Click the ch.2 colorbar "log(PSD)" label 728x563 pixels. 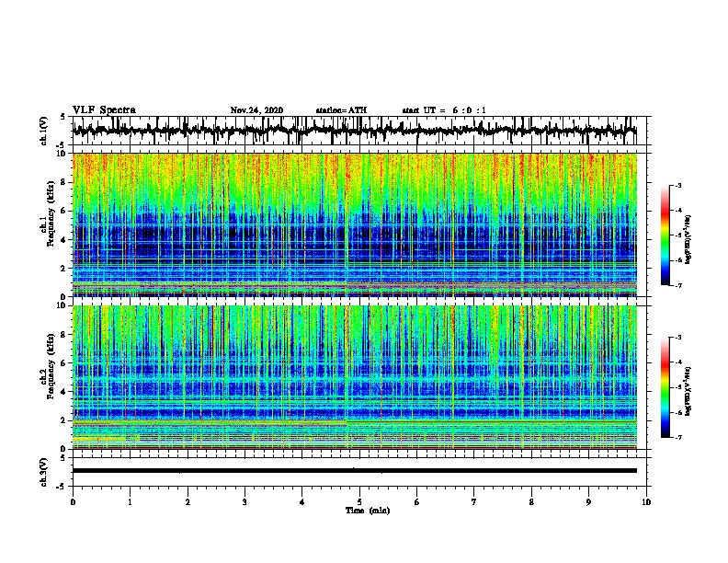689,391
